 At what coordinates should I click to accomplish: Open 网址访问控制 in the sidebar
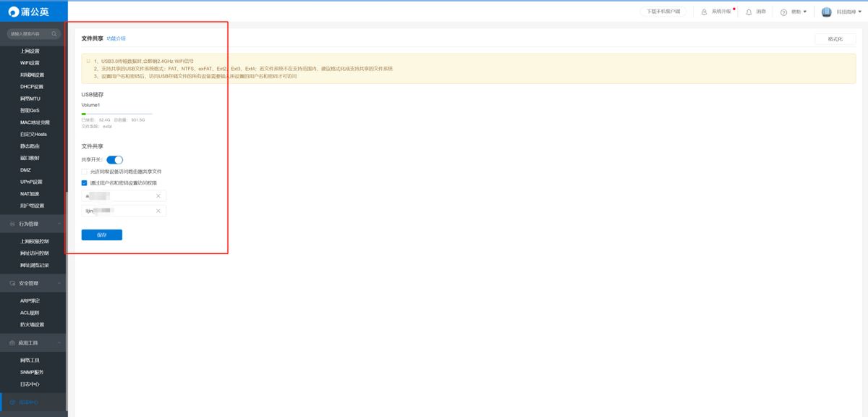(x=35, y=253)
